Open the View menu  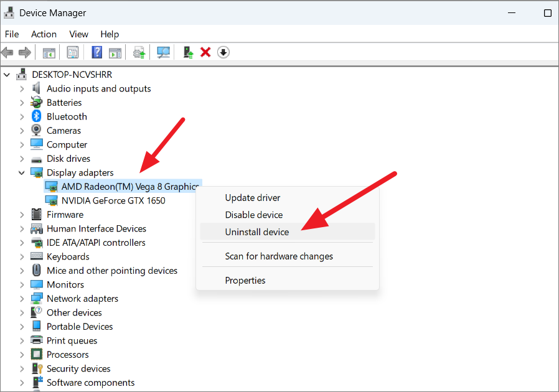coord(79,34)
